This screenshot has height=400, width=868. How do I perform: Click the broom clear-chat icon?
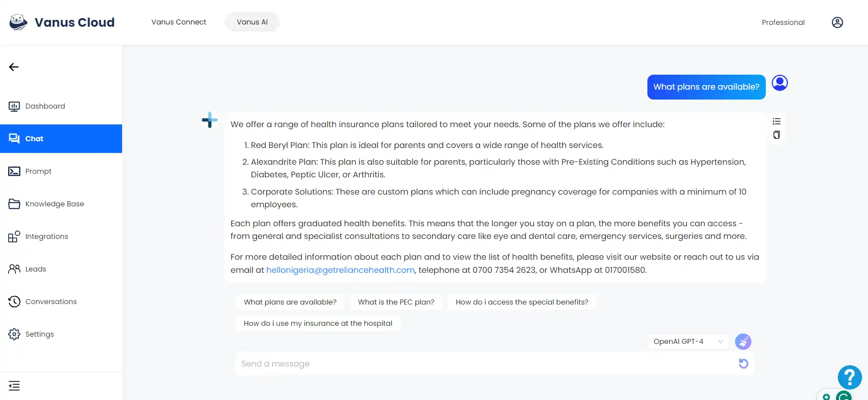coord(743,342)
